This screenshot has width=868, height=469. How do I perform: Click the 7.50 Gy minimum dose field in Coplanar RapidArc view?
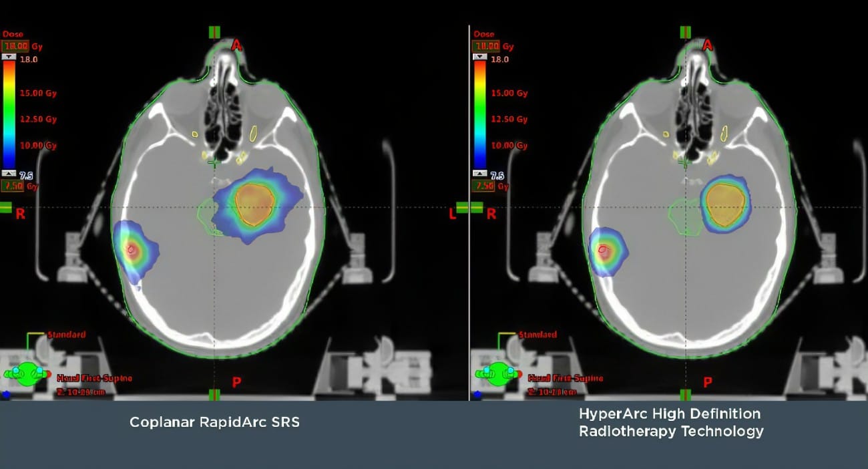click(13, 186)
